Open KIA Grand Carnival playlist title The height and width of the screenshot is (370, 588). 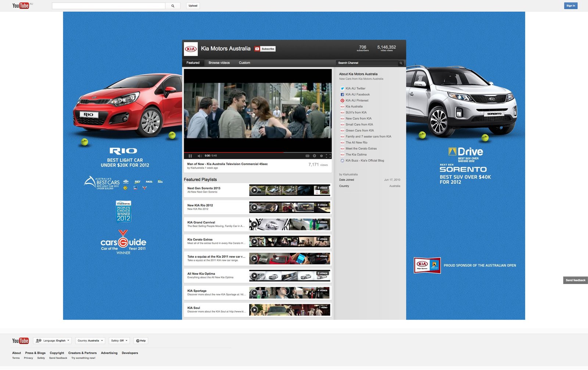point(201,222)
